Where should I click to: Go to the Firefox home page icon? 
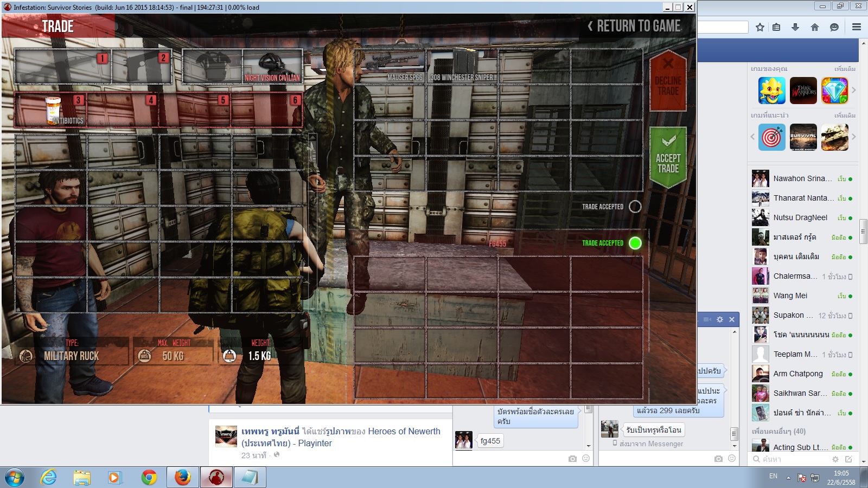tap(815, 27)
